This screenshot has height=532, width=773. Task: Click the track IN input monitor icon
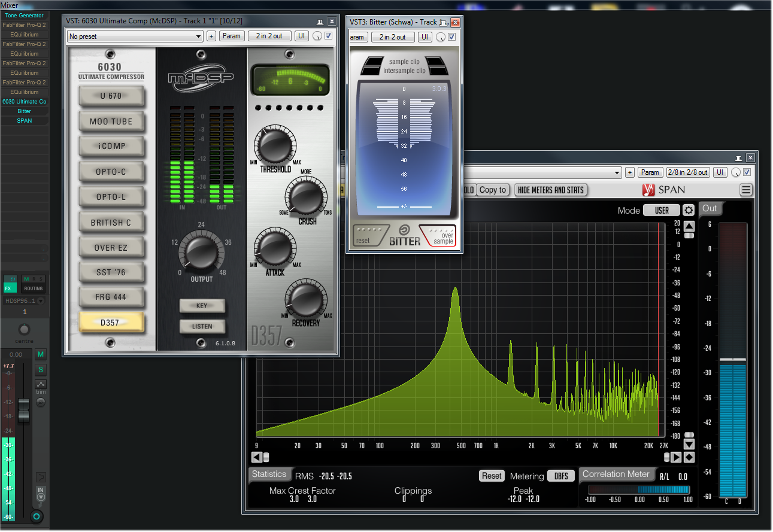pos(41,493)
